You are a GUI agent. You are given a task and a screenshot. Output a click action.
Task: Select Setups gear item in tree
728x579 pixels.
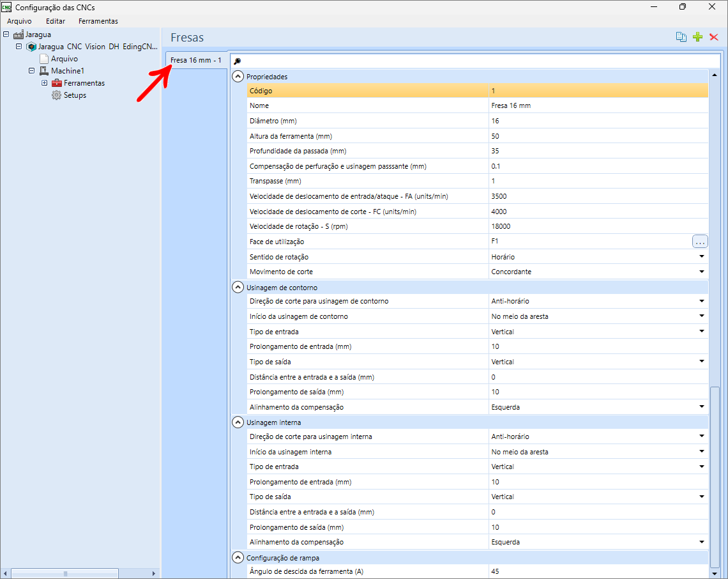(x=74, y=95)
